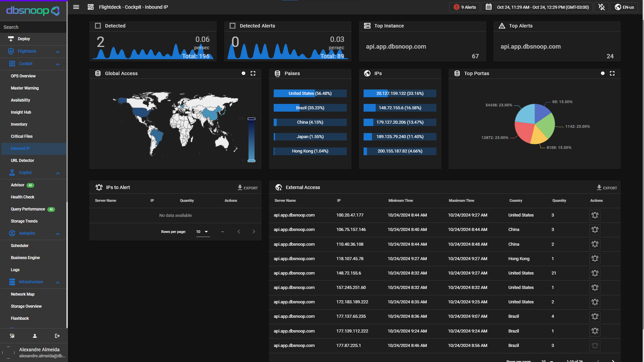Click alert bell for IP 110.40.36.108
644x362 pixels.
coord(595,244)
